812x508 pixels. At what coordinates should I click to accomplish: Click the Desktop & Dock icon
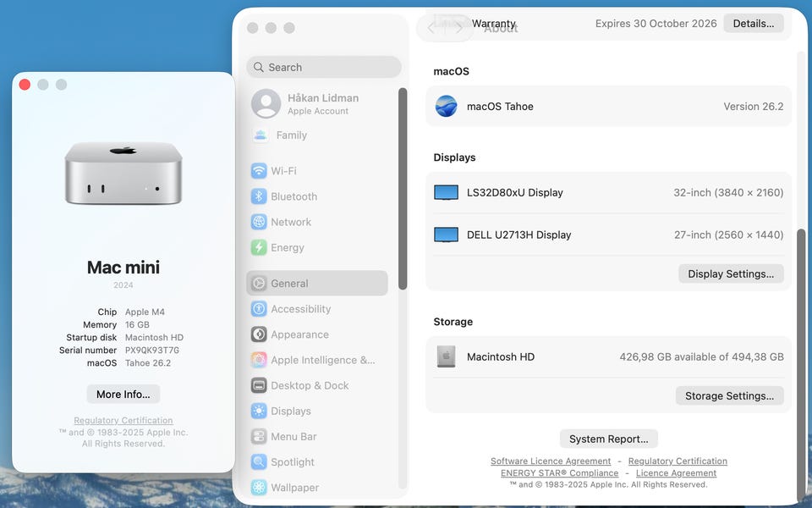point(259,385)
